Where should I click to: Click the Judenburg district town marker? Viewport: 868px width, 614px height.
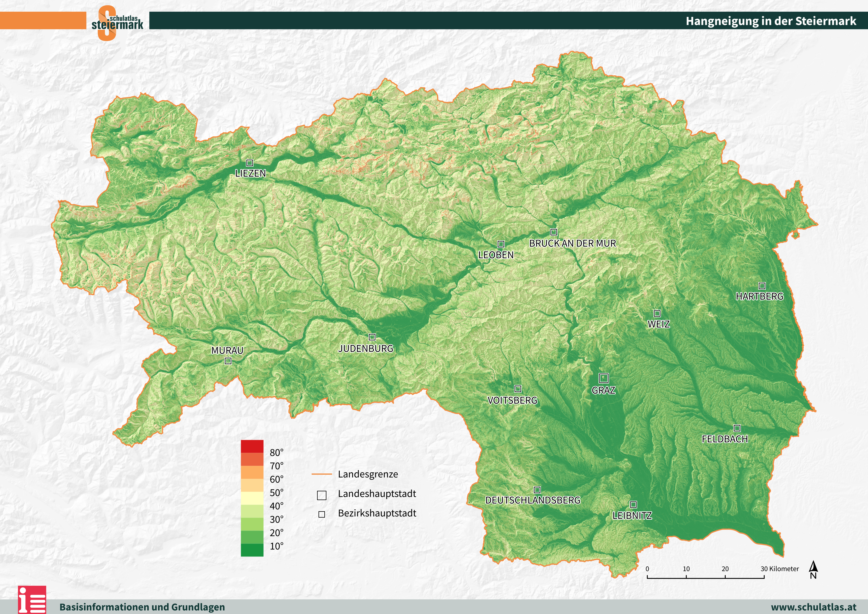[x=372, y=337]
